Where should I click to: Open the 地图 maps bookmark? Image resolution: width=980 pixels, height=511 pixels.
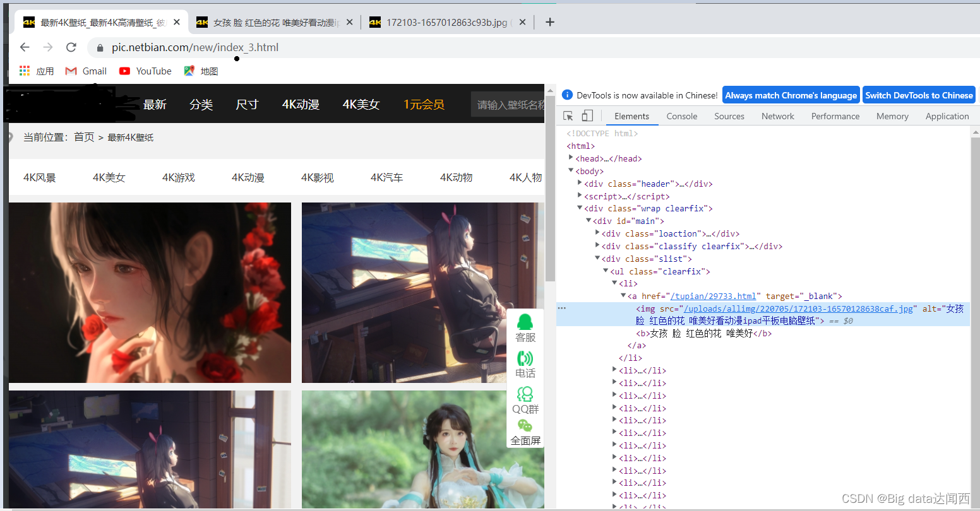pos(201,71)
